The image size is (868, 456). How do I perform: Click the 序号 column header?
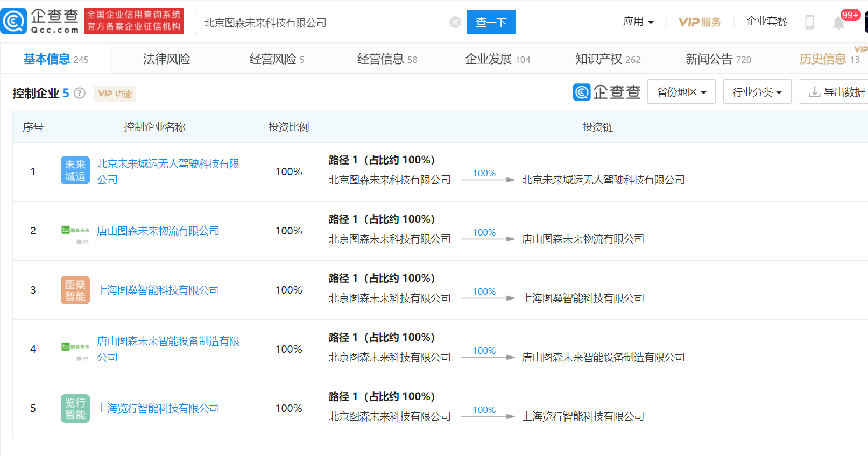[33, 127]
